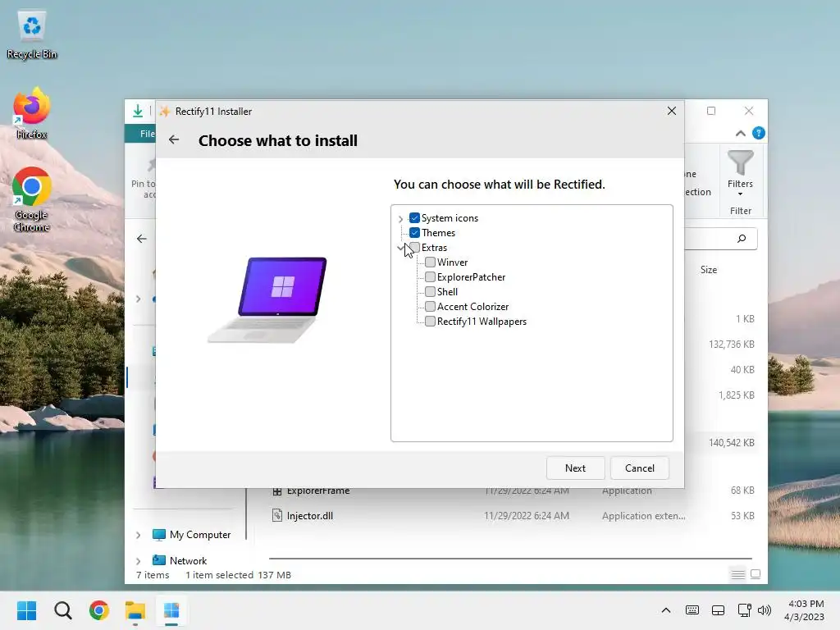The image size is (840, 630).
Task: Click the 132,736 KB size cell
Action: click(x=731, y=344)
